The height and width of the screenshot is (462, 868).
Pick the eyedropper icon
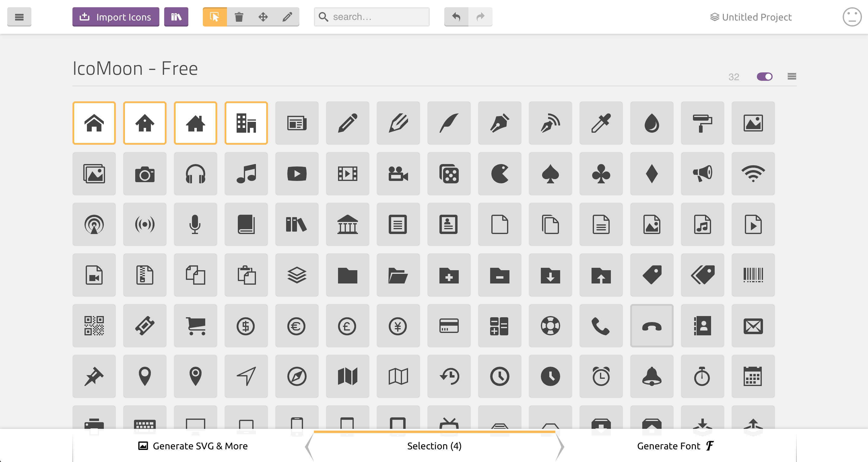coord(601,123)
